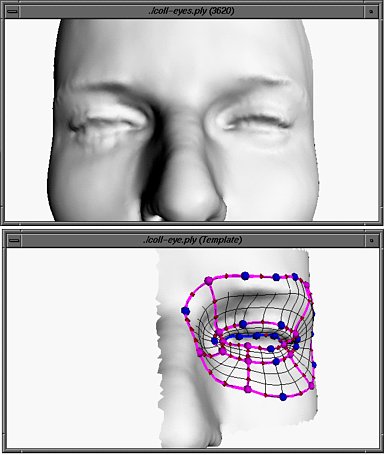Pick the blue point at the eye's left corner
Image resolution: width=384 pixels, height=455 pixels.
215,341
